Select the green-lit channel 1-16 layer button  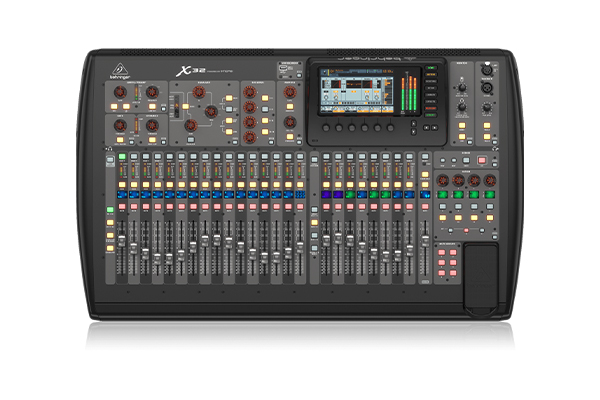[x=110, y=210]
